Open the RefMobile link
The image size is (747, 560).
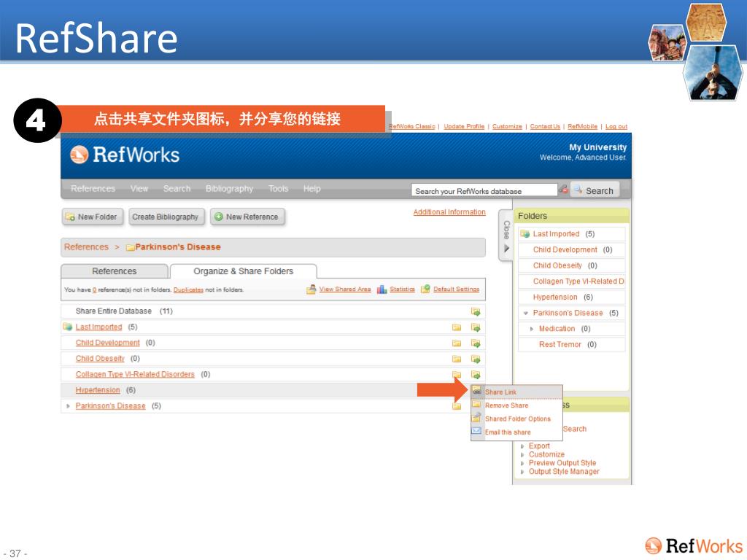[582, 126]
